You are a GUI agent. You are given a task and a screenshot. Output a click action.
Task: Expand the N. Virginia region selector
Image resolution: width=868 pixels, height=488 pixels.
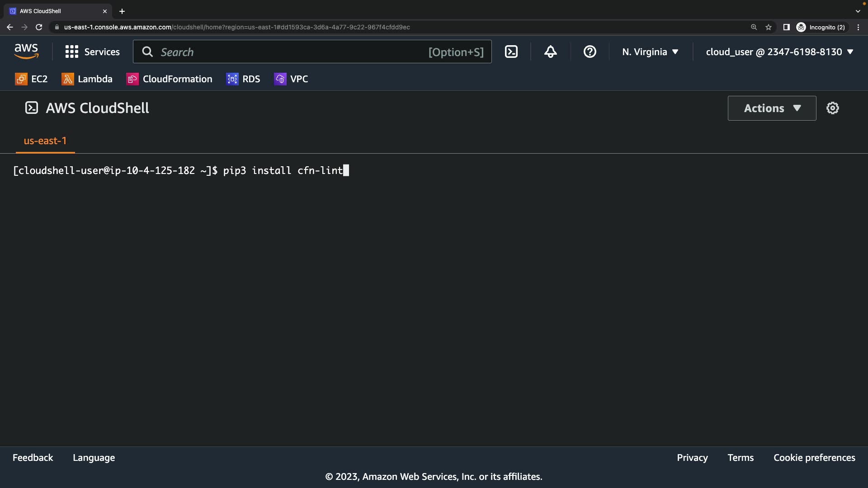pos(650,52)
